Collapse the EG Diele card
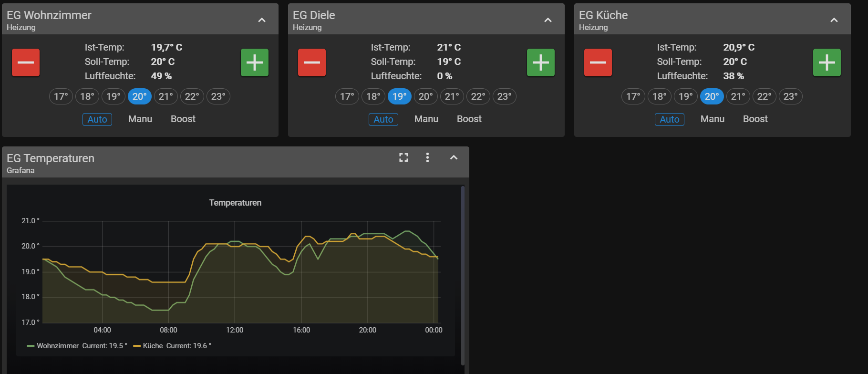The width and height of the screenshot is (868, 374). click(x=548, y=20)
